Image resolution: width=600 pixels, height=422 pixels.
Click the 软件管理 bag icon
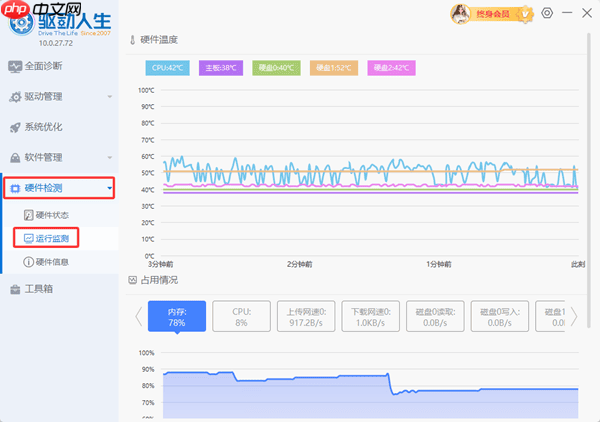[15, 158]
